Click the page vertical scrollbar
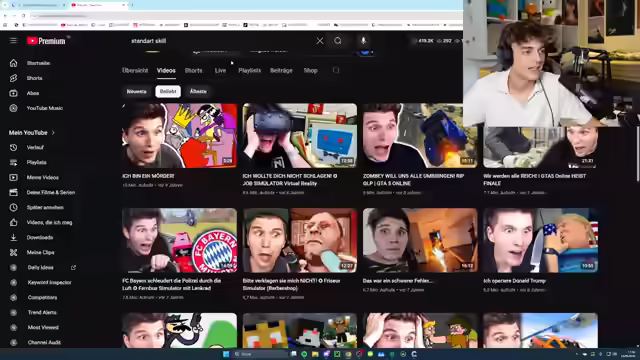 click(x=638, y=154)
